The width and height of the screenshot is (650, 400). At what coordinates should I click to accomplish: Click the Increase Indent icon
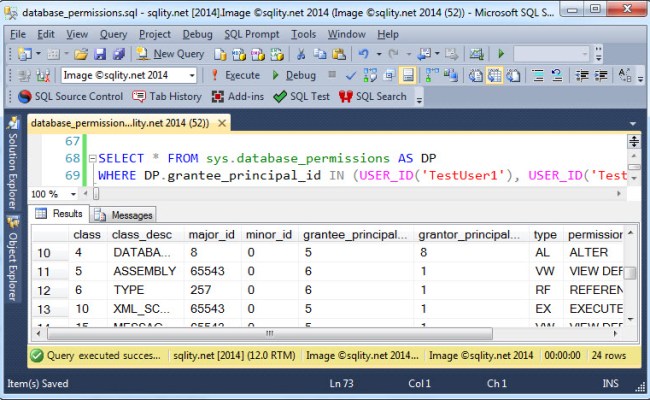(601, 75)
